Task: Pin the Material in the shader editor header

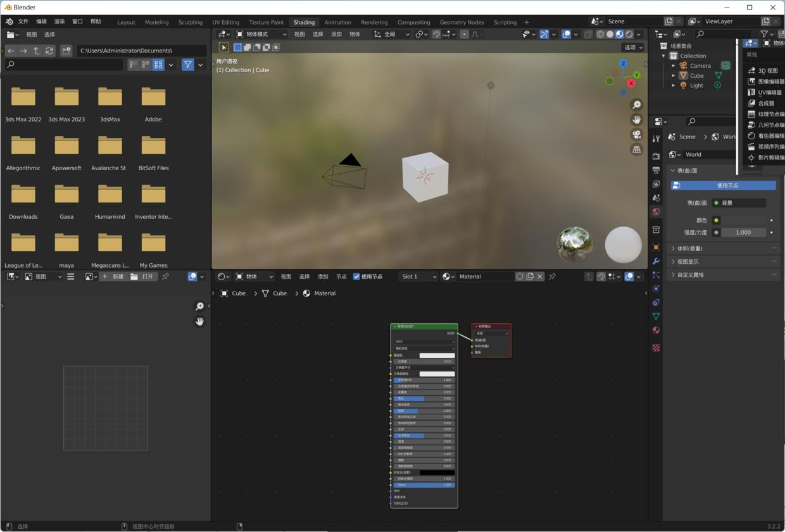Action: coord(551,276)
